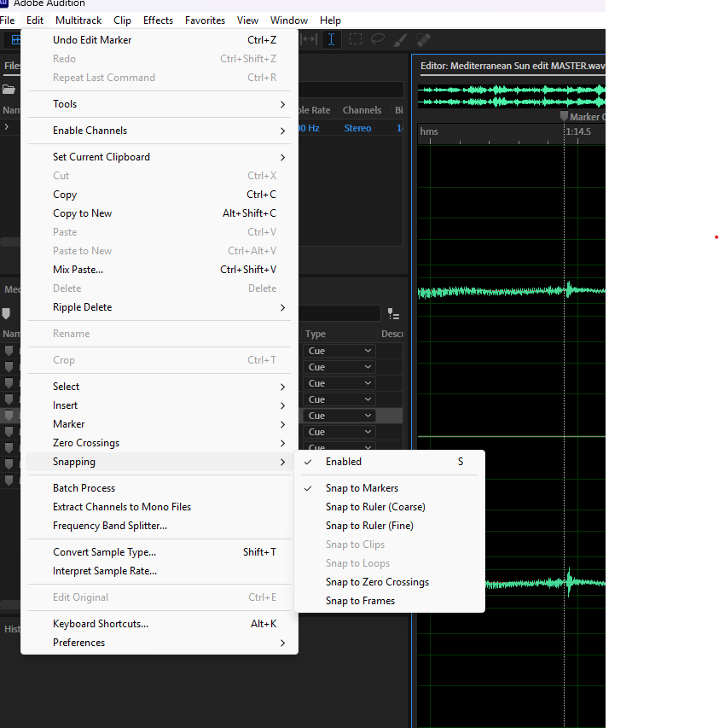Open the File menu
The width and height of the screenshot is (719, 728).
coord(8,20)
